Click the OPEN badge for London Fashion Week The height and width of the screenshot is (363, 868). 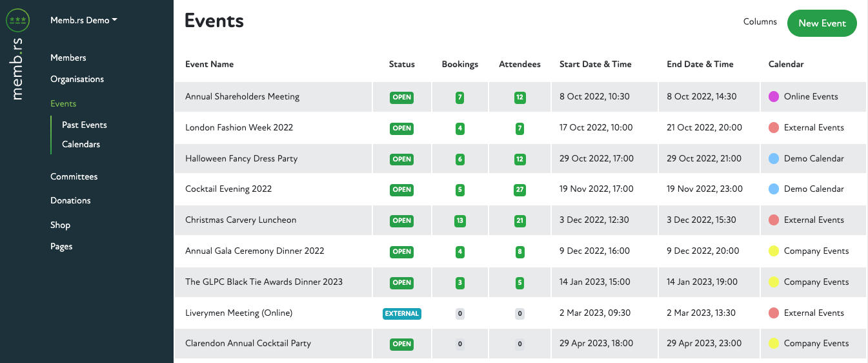click(401, 129)
